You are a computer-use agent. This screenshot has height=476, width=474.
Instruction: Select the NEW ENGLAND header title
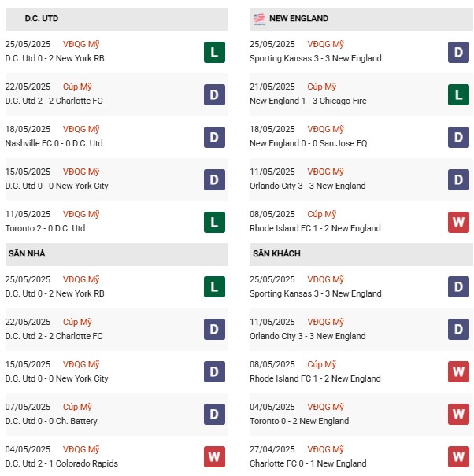click(x=298, y=19)
